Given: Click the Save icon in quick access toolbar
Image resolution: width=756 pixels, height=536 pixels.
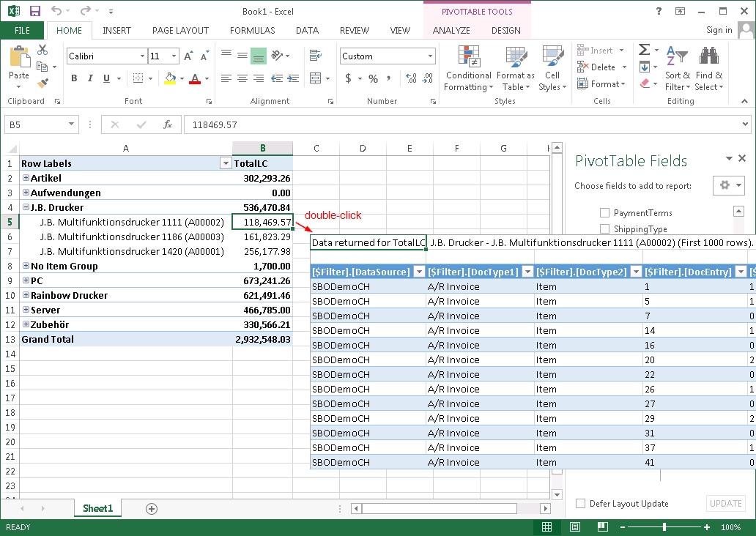Looking at the screenshot, I should [34, 10].
